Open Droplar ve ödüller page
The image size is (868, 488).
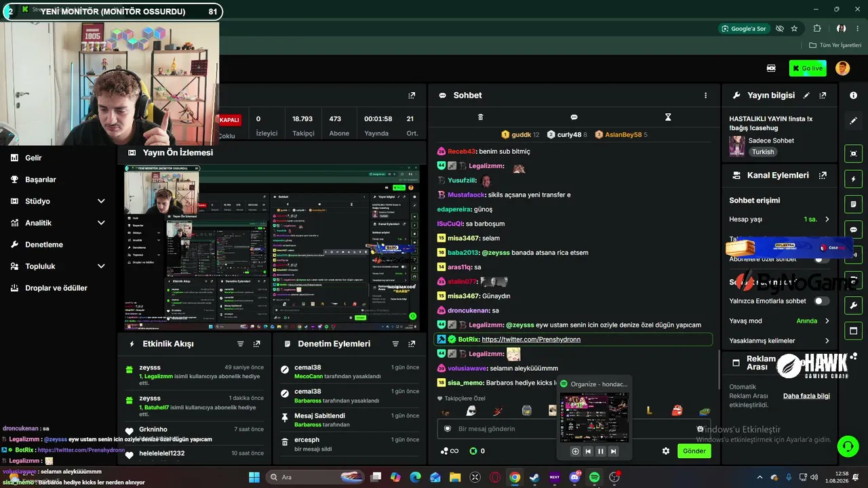click(x=56, y=288)
